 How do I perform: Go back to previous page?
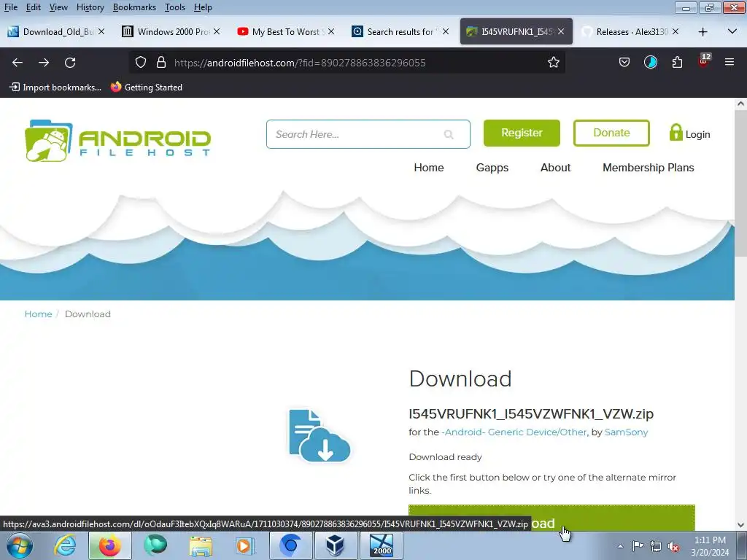pos(18,63)
